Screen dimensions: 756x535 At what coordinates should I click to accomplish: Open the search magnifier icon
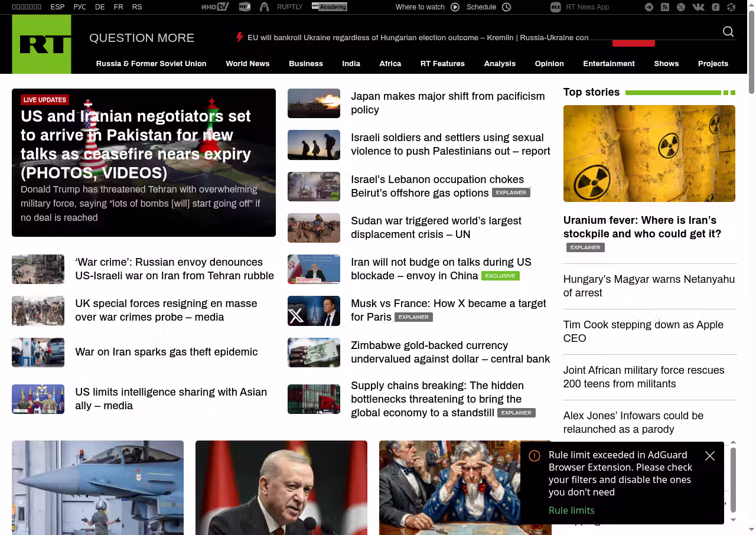click(728, 32)
